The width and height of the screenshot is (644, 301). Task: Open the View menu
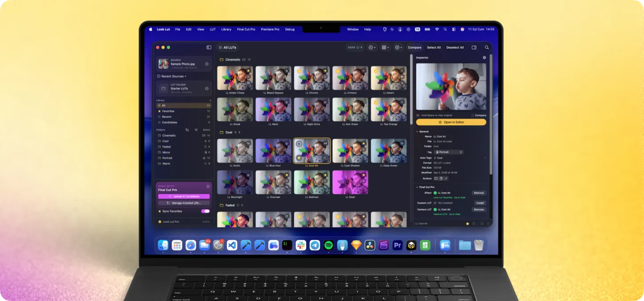201,29
